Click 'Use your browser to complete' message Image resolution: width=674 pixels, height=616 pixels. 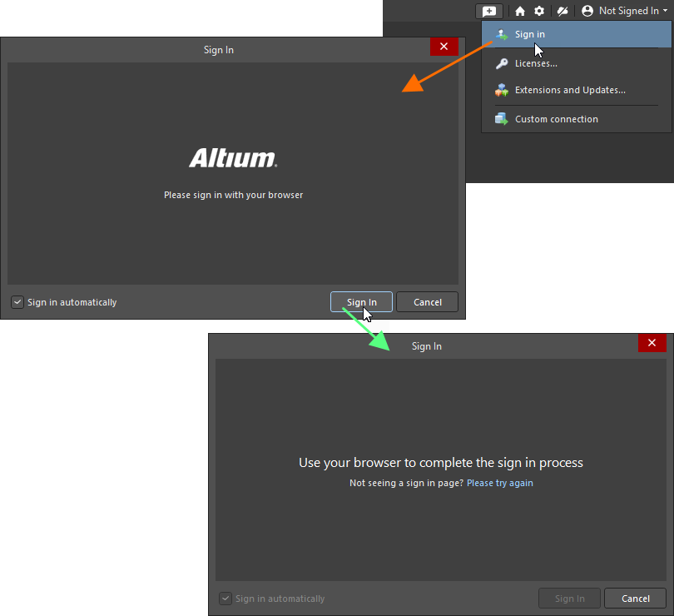pos(441,463)
